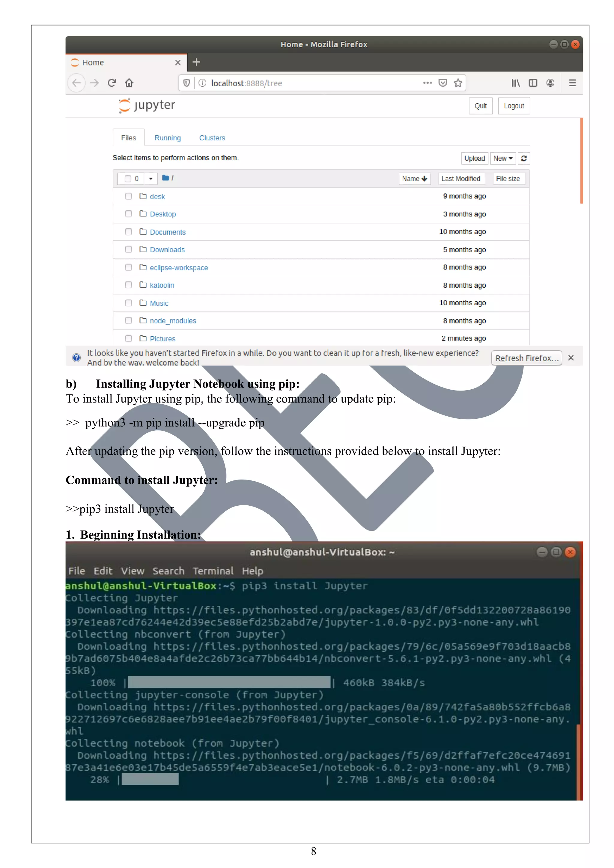Switch to the Running tab
Screen dimensions: 614x868
tap(168, 138)
